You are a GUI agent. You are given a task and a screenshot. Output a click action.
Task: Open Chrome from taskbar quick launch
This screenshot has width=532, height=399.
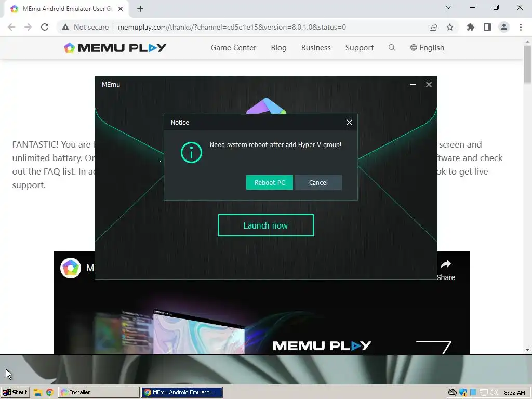coord(50,393)
